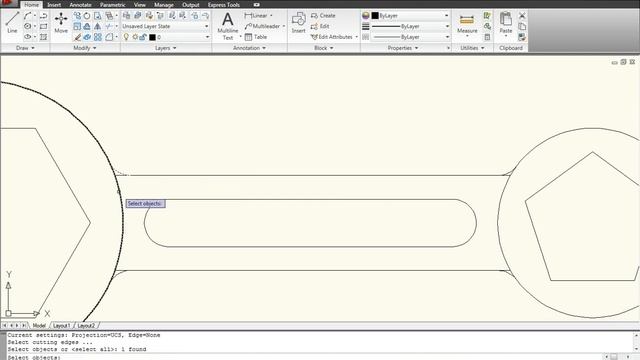Expand the Draw panel
The height and width of the screenshot is (360, 640).
pyautogui.click(x=25, y=48)
